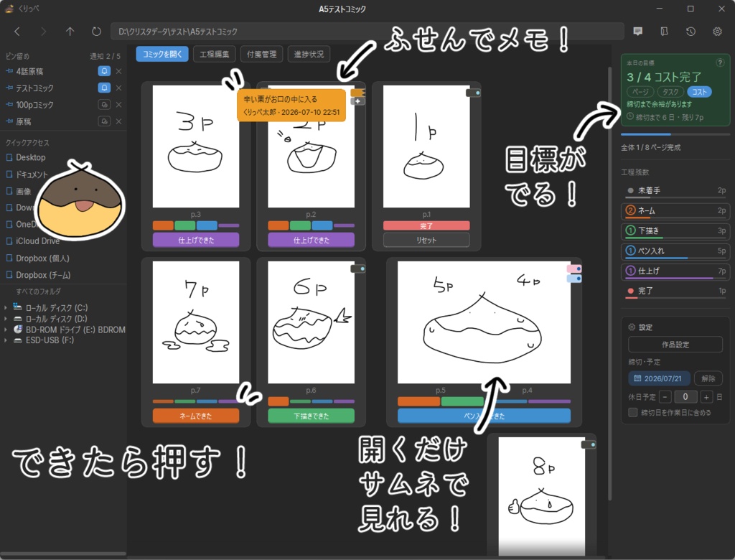Click the pin icon beside 4話原稿

point(9,71)
